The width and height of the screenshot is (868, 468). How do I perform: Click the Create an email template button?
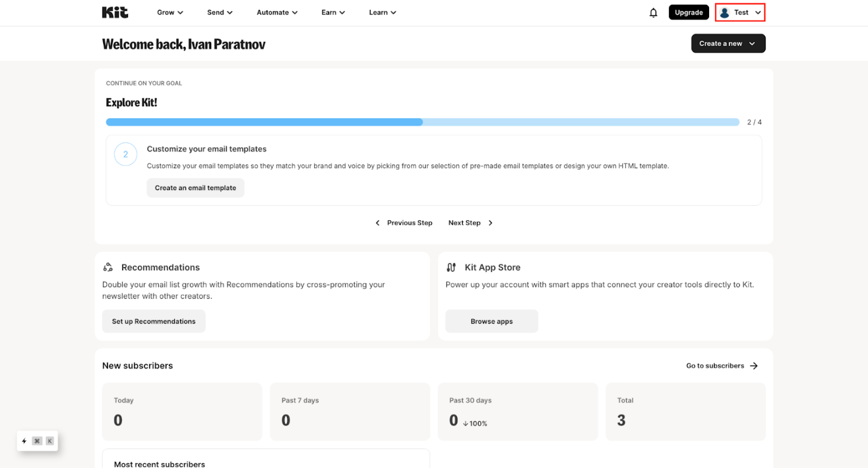195,188
